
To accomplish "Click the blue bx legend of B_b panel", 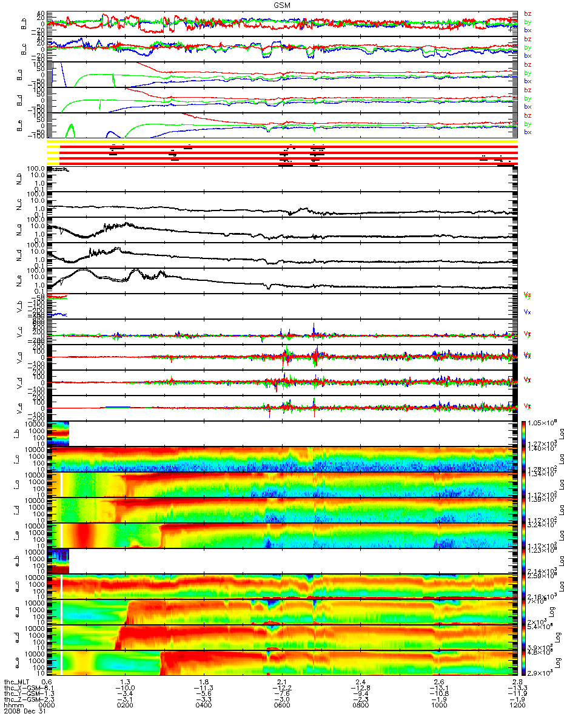I will tap(528, 30).
